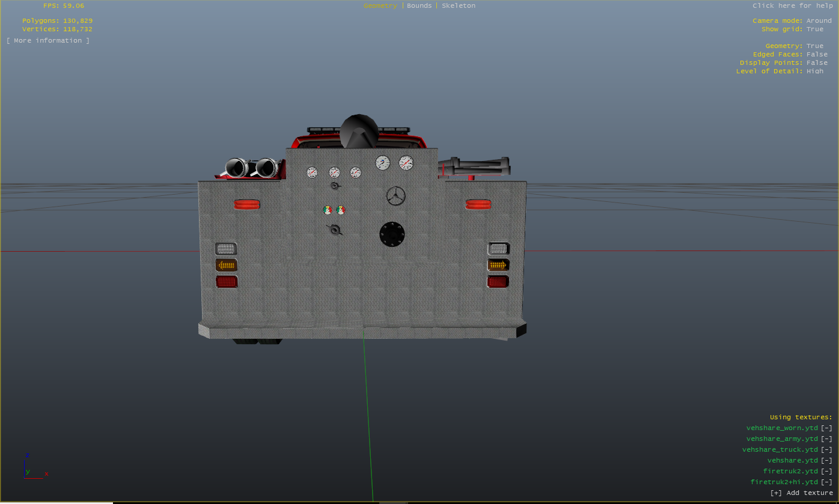Viewport: 839px width, 504px height.
Task: Click the Mercedes logo on the truck model
Action: (395, 196)
